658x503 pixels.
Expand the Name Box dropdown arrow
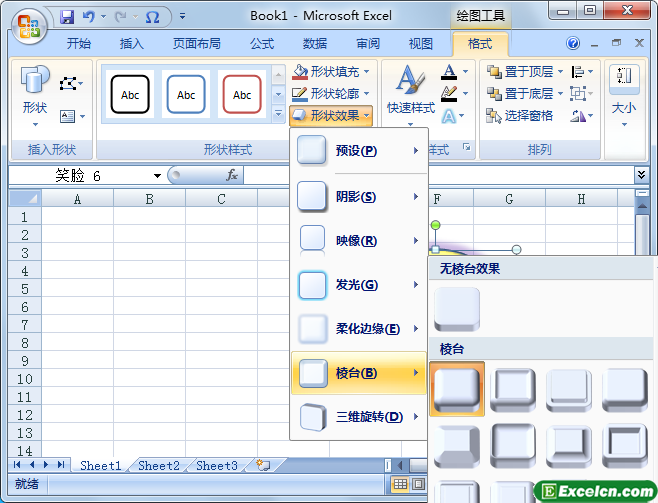click(x=157, y=176)
